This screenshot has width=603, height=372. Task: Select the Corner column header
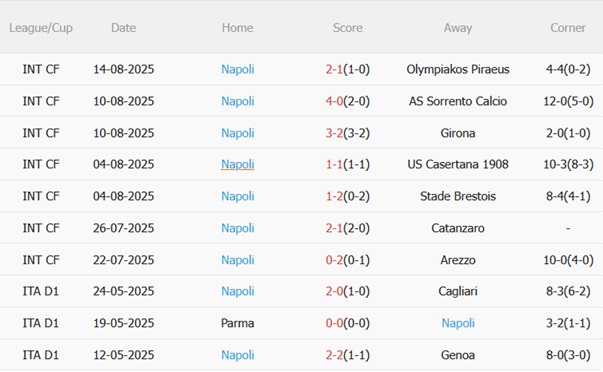[x=568, y=28]
